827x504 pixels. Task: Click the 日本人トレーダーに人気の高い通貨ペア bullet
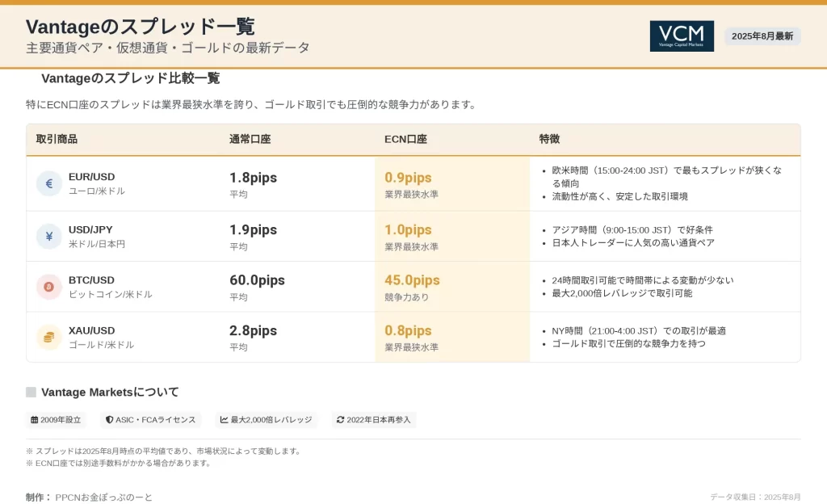pyautogui.click(x=633, y=243)
